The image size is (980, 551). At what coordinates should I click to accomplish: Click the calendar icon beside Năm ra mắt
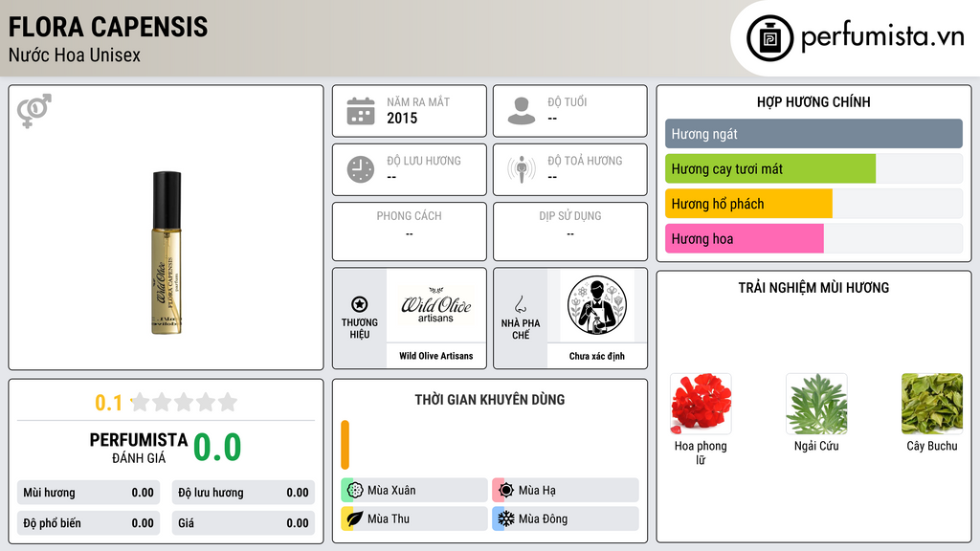pyautogui.click(x=361, y=111)
